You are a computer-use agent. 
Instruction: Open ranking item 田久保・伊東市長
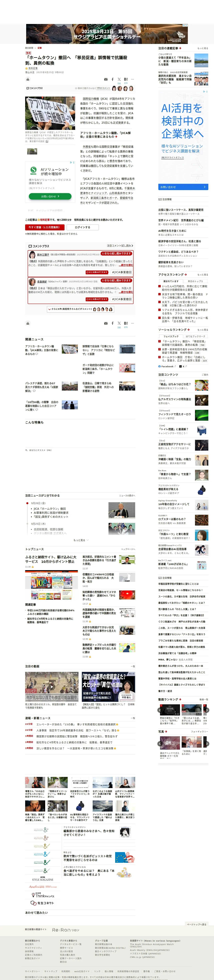click(x=185, y=320)
